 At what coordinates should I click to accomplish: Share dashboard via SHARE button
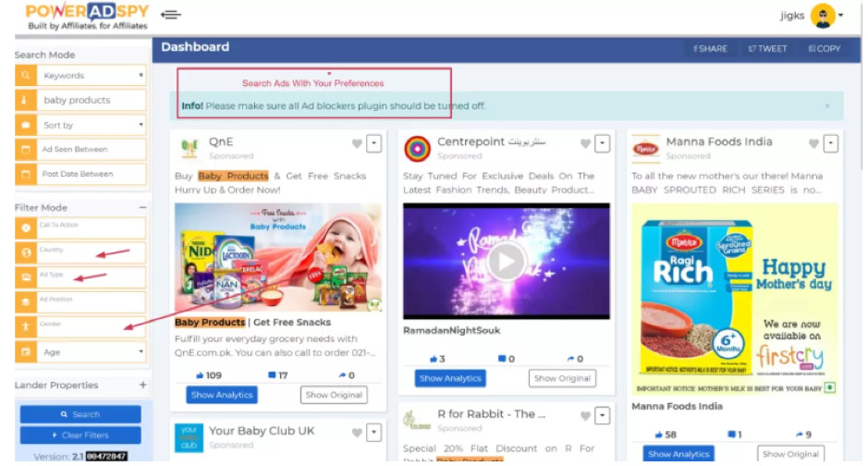710,49
